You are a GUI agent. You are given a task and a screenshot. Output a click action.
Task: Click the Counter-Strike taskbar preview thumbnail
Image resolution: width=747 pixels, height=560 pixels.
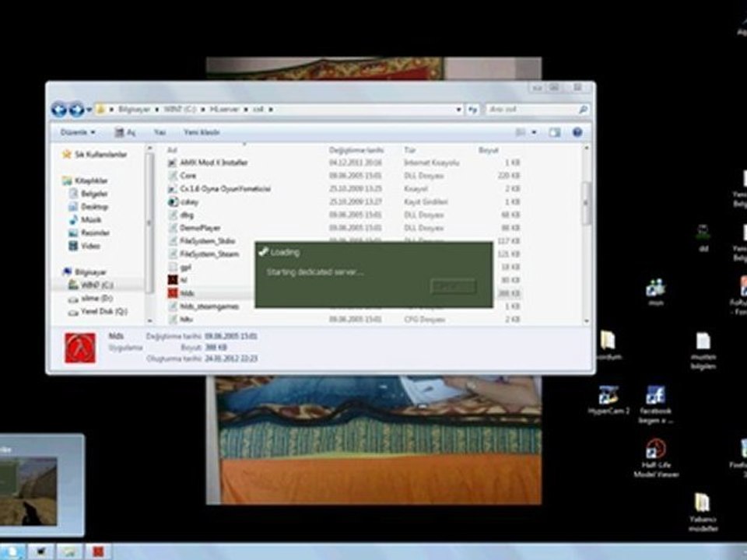[x=30, y=490]
